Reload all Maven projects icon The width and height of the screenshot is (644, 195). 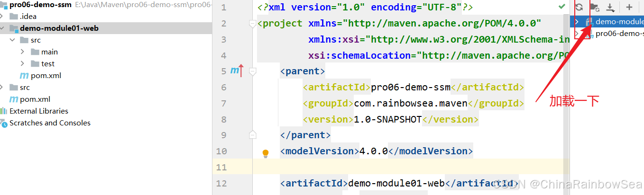(x=579, y=7)
